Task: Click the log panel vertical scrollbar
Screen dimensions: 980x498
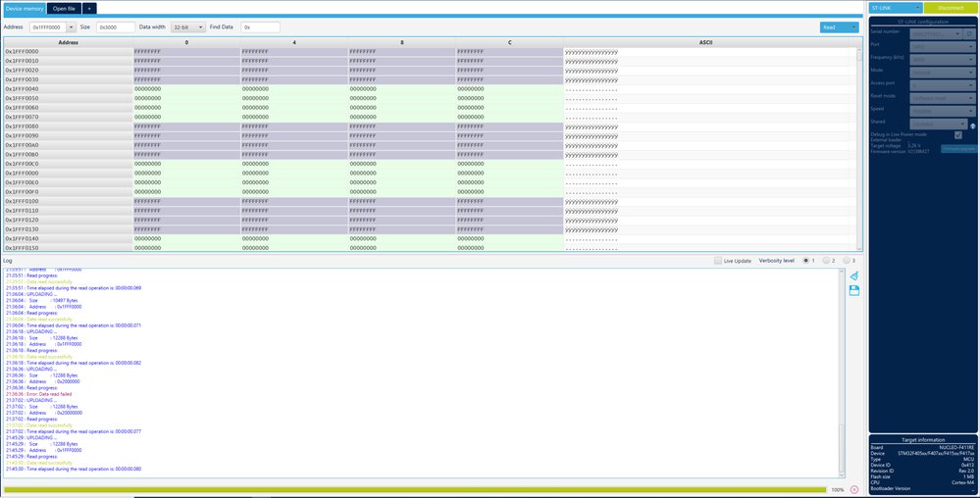Action: pos(842,373)
